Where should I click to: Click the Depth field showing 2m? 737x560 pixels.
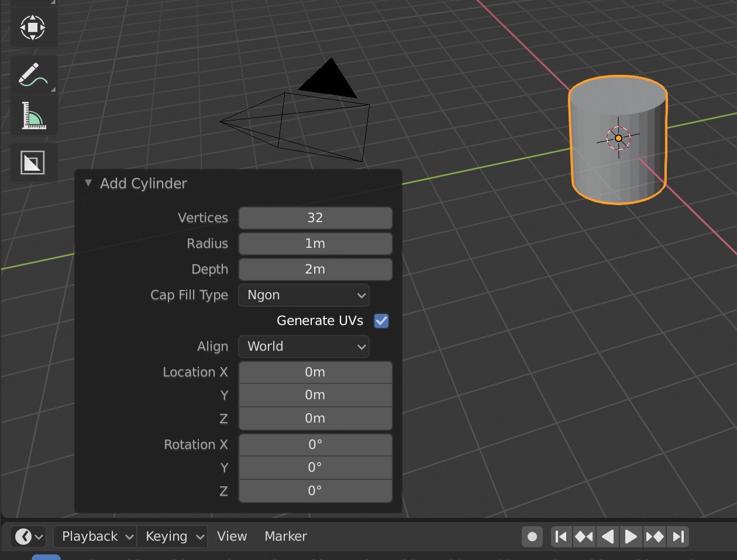tap(315, 269)
